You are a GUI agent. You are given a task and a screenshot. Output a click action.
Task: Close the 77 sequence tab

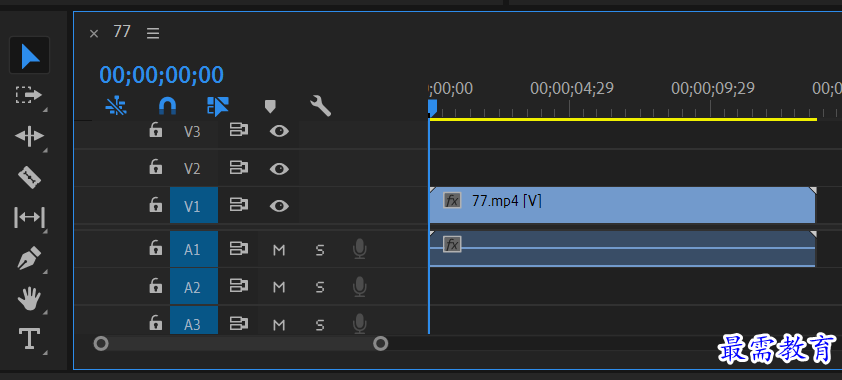point(94,34)
